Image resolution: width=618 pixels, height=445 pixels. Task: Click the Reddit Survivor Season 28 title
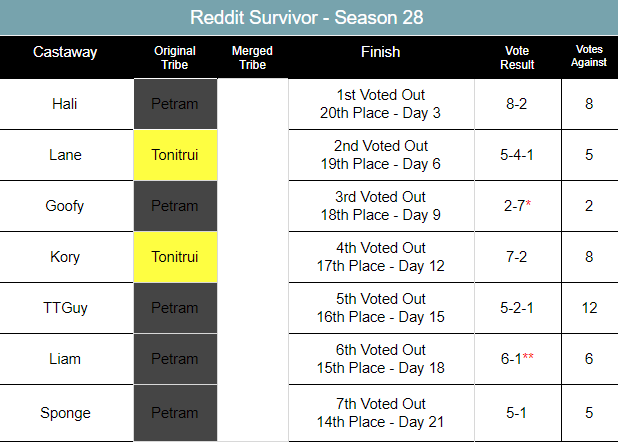coord(308,18)
